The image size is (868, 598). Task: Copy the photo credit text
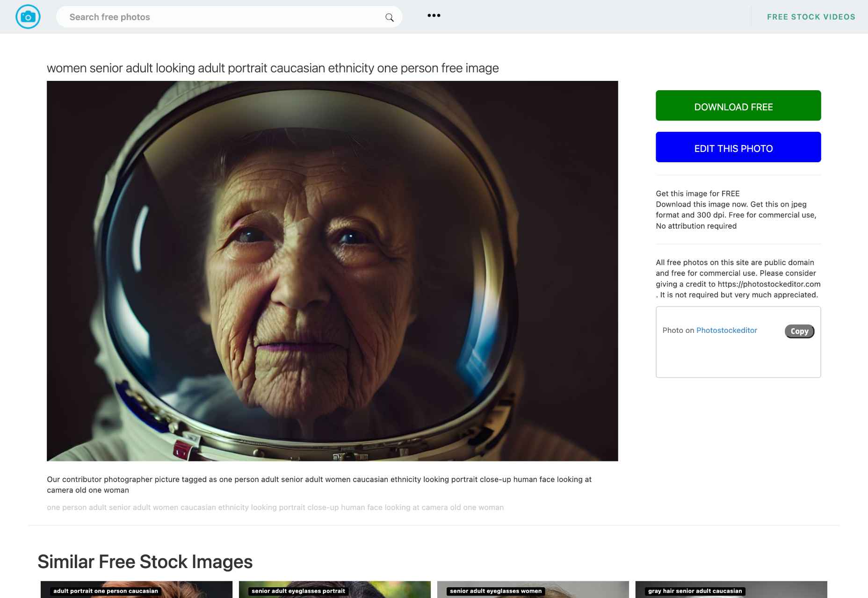[x=799, y=331]
